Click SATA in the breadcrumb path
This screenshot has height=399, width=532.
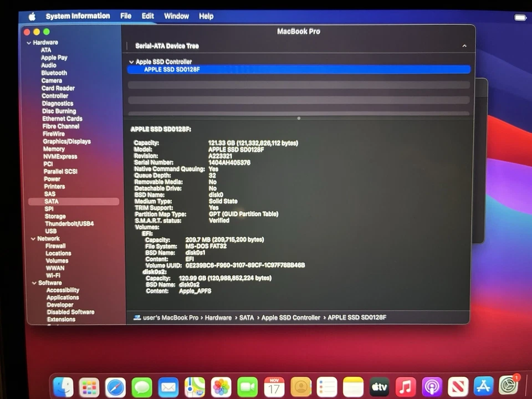(x=247, y=318)
